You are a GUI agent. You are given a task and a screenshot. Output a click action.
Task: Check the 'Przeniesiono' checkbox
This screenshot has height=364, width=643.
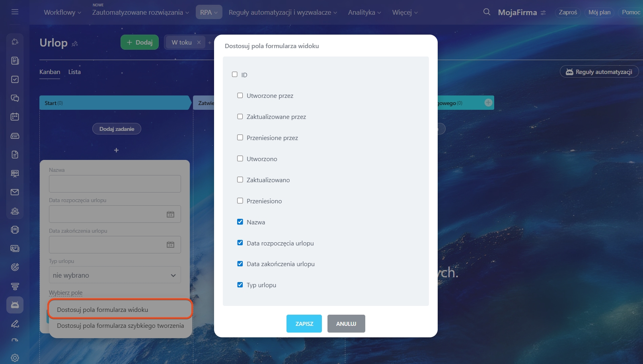pos(240,201)
